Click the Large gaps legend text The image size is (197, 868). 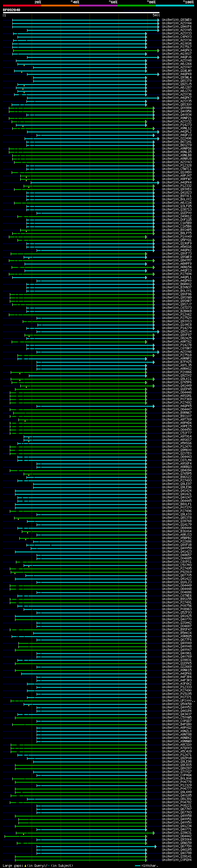(x=38, y=866)
